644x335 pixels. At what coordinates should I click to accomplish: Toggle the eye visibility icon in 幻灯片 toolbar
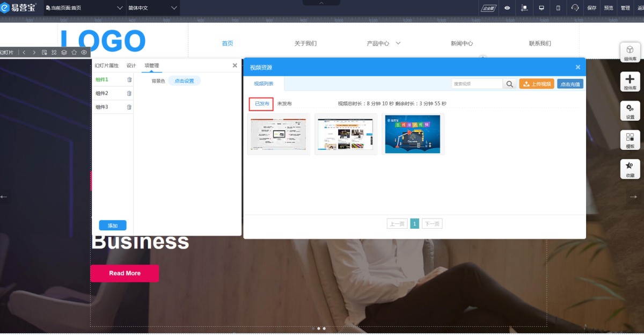[84, 53]
